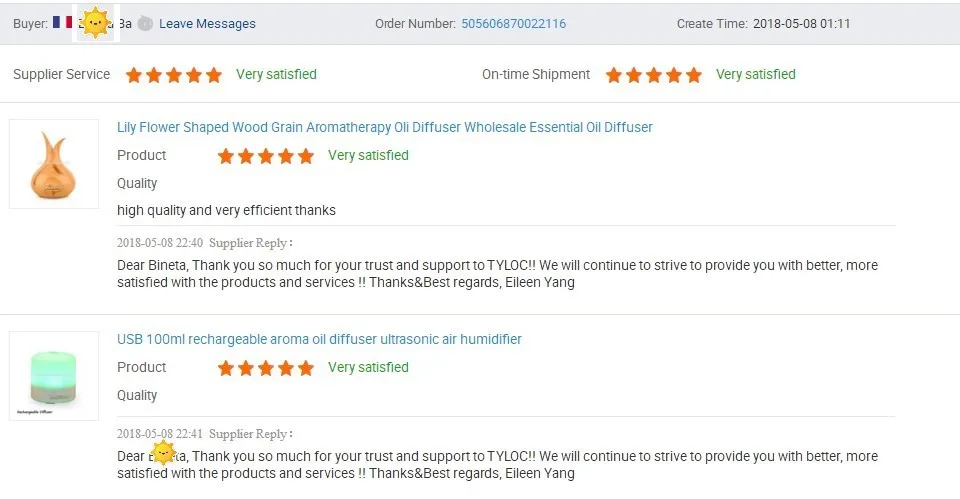The height and width of the screenshot is (499, 960).
Task: Click the gray message bubble icon
Action: [x=145, y=24]
